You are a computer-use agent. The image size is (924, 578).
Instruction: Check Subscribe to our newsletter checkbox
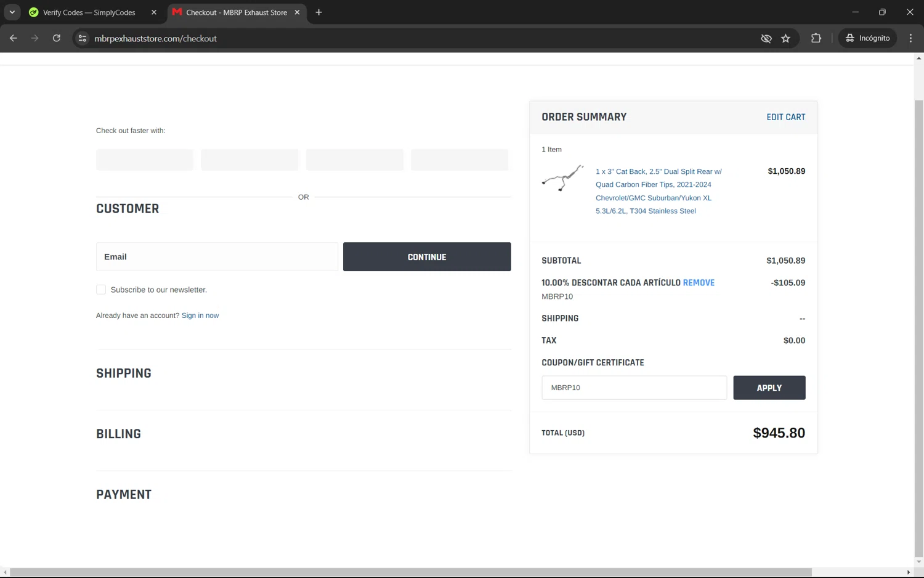click(101, 290)
